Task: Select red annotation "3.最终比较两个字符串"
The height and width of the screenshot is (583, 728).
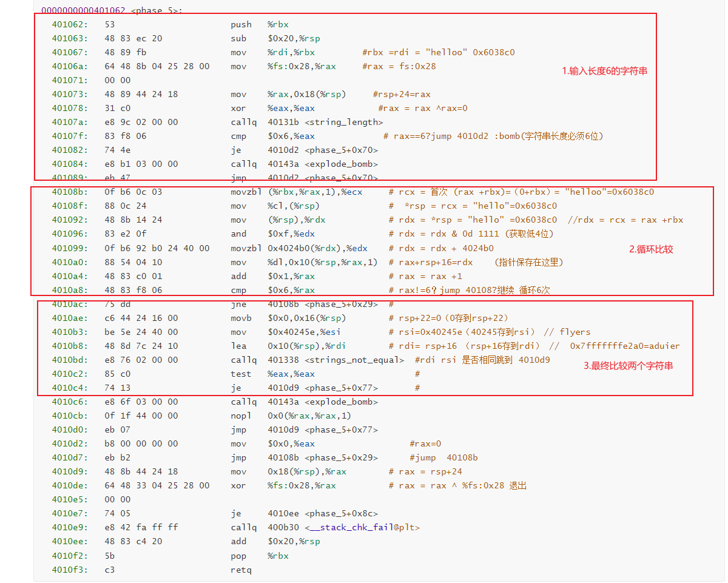Action: point(628,365)
